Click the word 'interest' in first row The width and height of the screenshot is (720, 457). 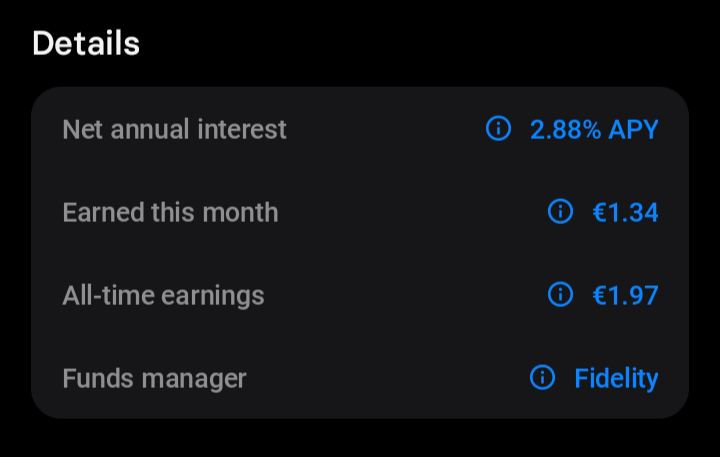click(x=242, y=129)
